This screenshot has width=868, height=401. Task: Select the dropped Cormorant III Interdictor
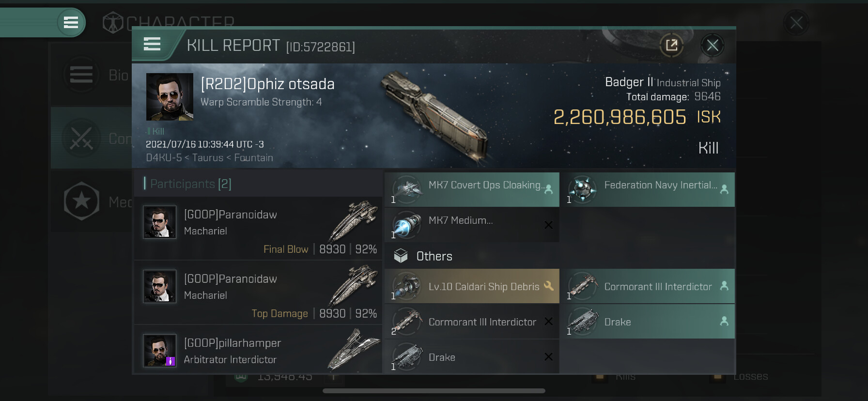click(x=648, y=286)
